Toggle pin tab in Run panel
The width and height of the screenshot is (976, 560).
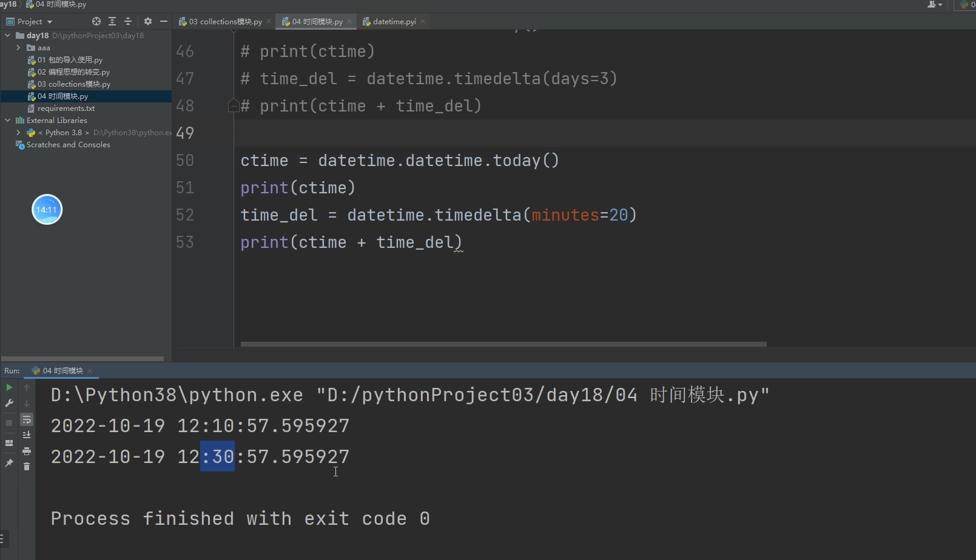pos(9,463)
